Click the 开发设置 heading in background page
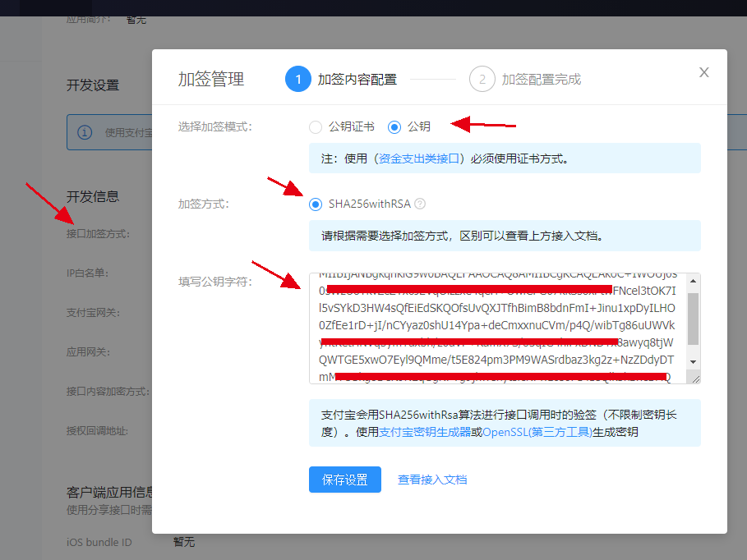The height and width of the screenshot is (560, 747). click(x=93, y=85)
